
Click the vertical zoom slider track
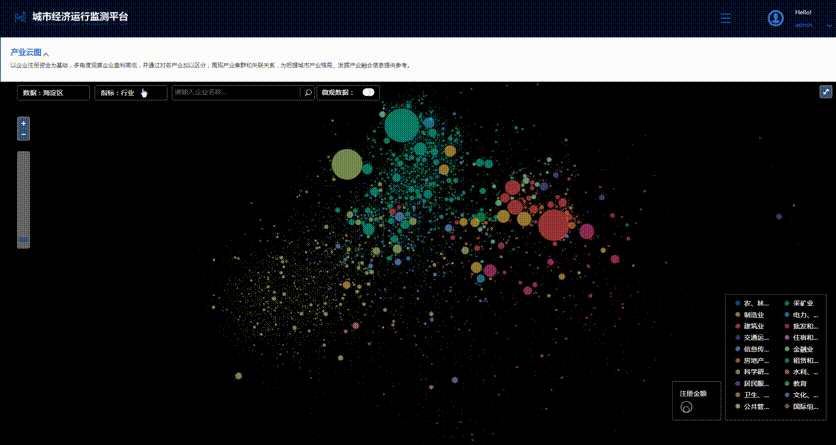23,199
